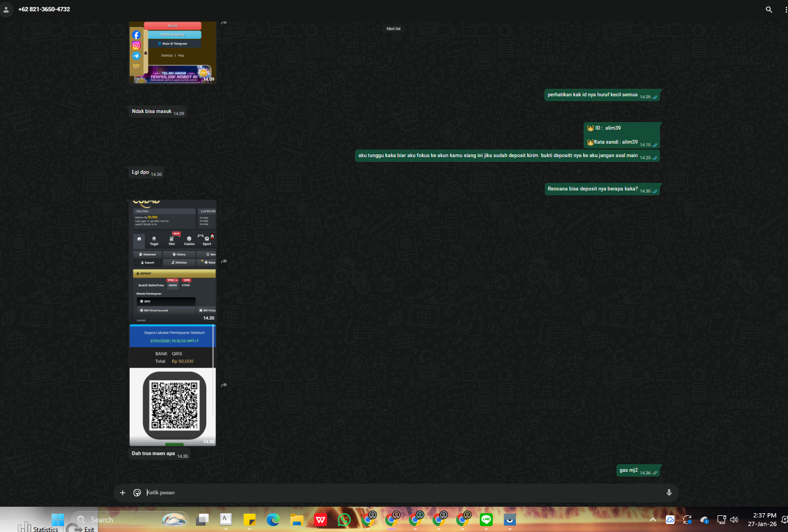Open File Explorer from taskbar
This screenshot has width=788, height=532.
pos(297,520)
